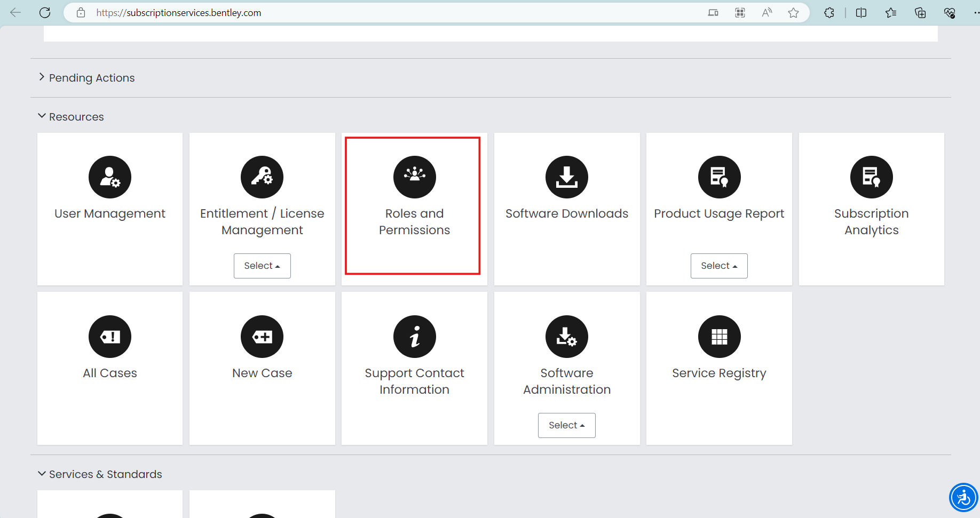This screenshot has height=518, width=980.
Task: Open Select dropdown under Entitlement / License Management
Action: pos(262,266)
